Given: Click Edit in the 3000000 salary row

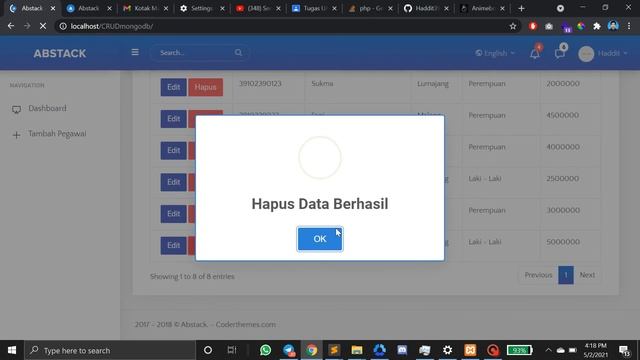Looking at the screenshot, I should click(173, 214).
